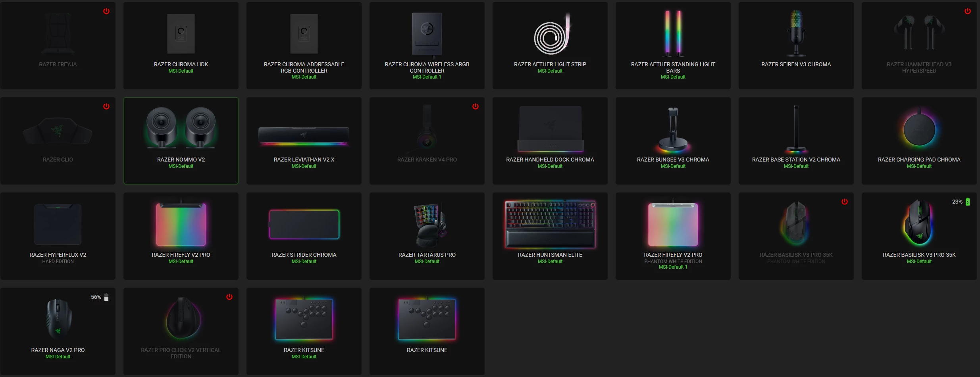Click the "RAZER AETHER STANDING LIGHT BARS" name
The height and width of the screenshot is (377, 980).
point(673,67)
